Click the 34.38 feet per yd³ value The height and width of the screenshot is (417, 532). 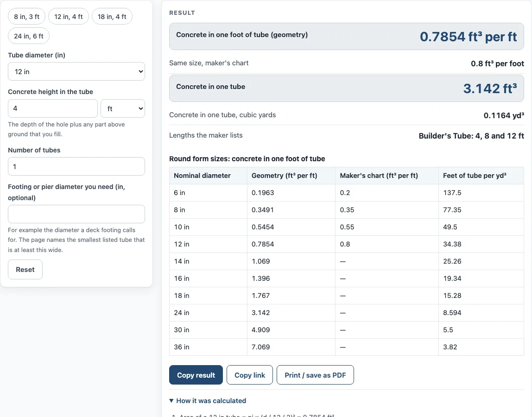(452, 244)
